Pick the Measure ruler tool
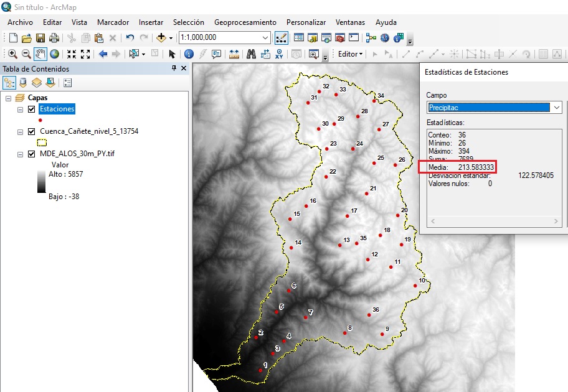The width and height of the screenshot is (568, 392). click(x=234, y=54)
